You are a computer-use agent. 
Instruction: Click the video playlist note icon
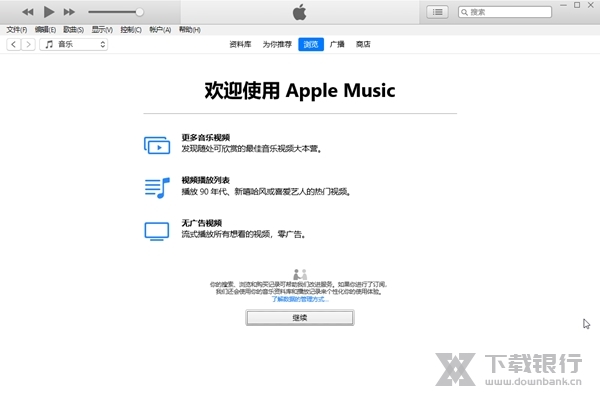click(x=157, y=188)
